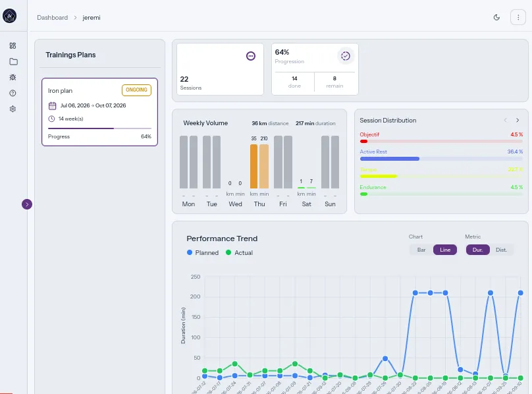The height and width of the screenshot is (394, 532).
Task: Select Tue in Weekly Volume
Action: pos(212,204)
